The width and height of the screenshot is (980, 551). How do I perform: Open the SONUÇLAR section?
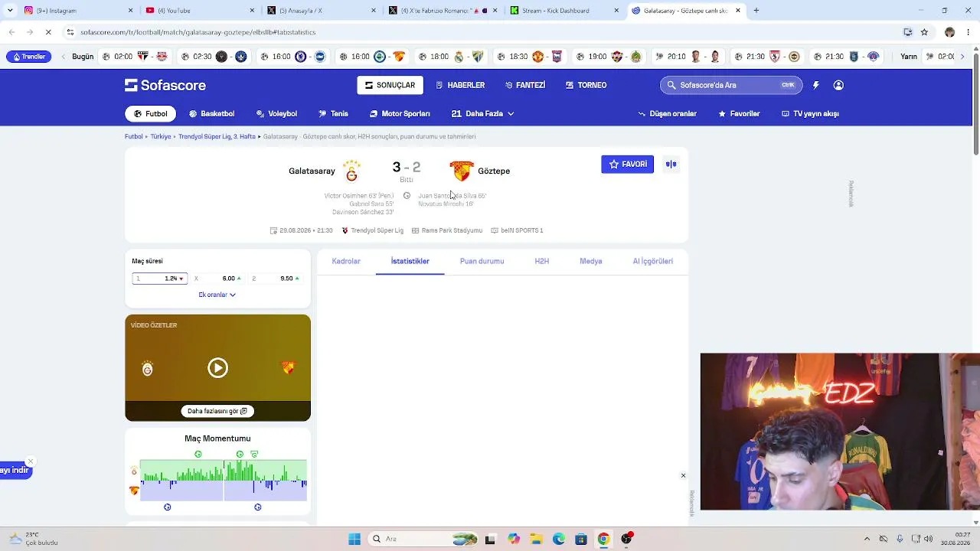[390, 85]
